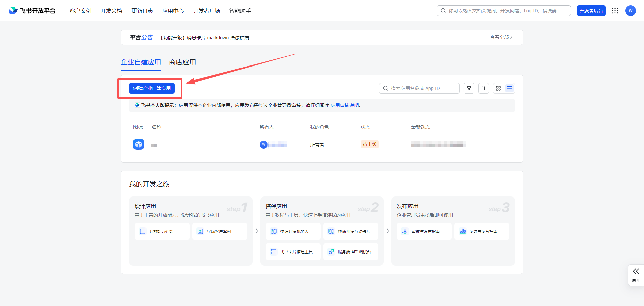The width and height of the screenshot is (644, 306).
Task: Open the 服务端 API 调试台 card
Action: 351,252
